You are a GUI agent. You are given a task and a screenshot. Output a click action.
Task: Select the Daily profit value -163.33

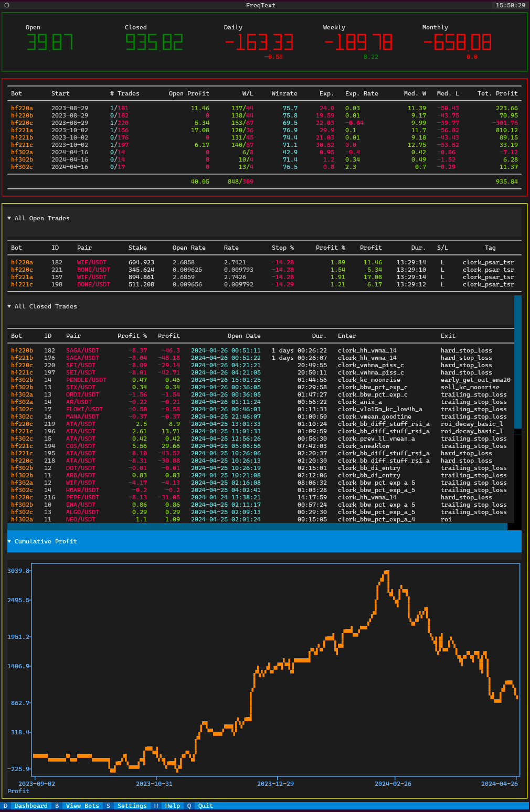[259, 42]
